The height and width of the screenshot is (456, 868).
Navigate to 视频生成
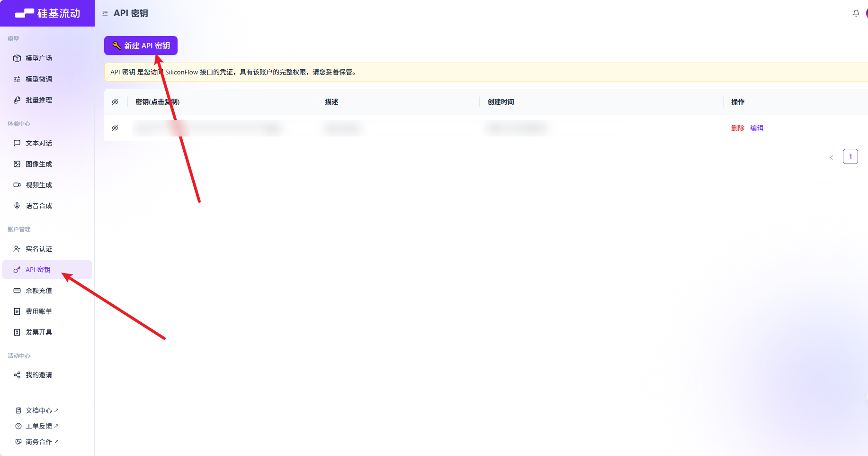click(x=39, y=185)
